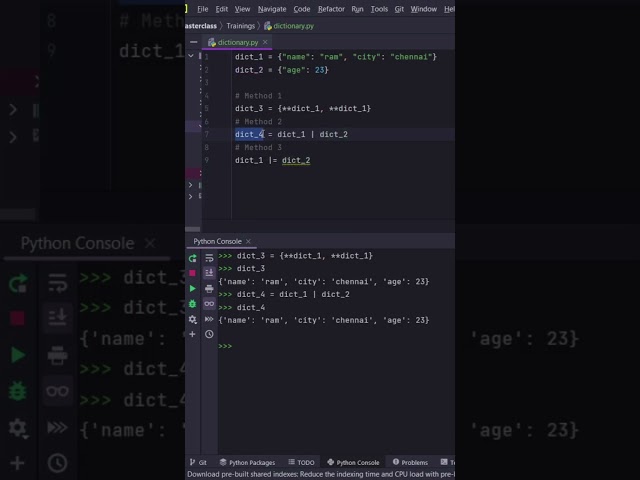Click "chennai" string on line 1
640x480 pixels.
pyautogui.click(x=411, y=57)
